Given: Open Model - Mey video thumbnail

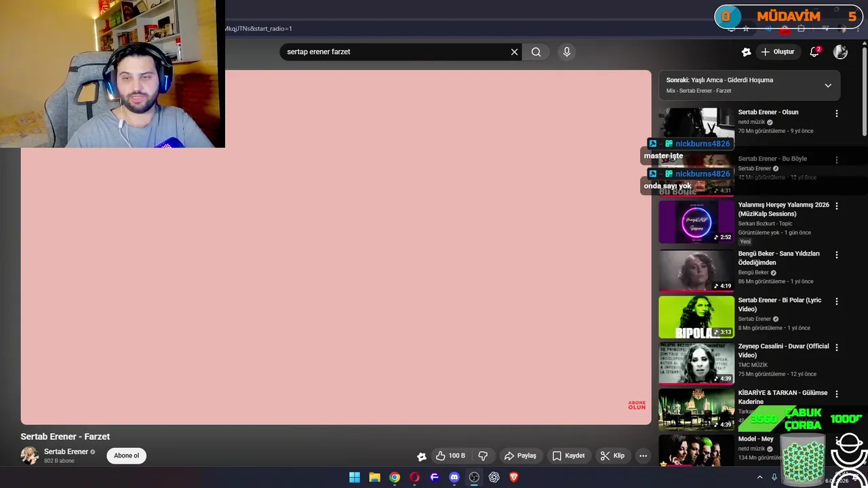Looking at the screenshot, I should pos(696,450).
